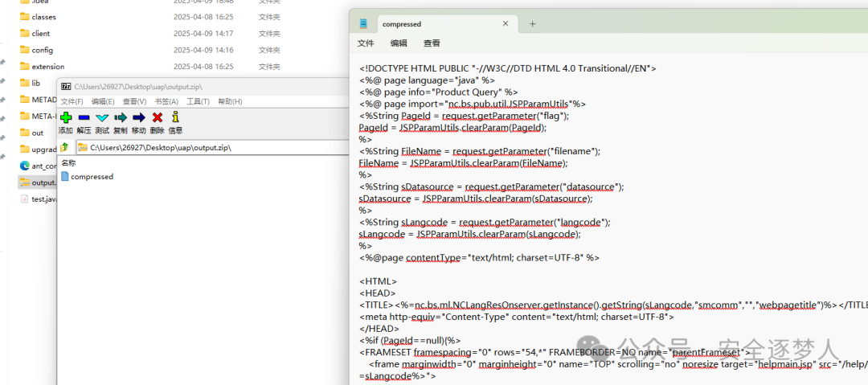Open the classes folder icon in Explorer
This screenshot has height=385, width=868.
24,17
